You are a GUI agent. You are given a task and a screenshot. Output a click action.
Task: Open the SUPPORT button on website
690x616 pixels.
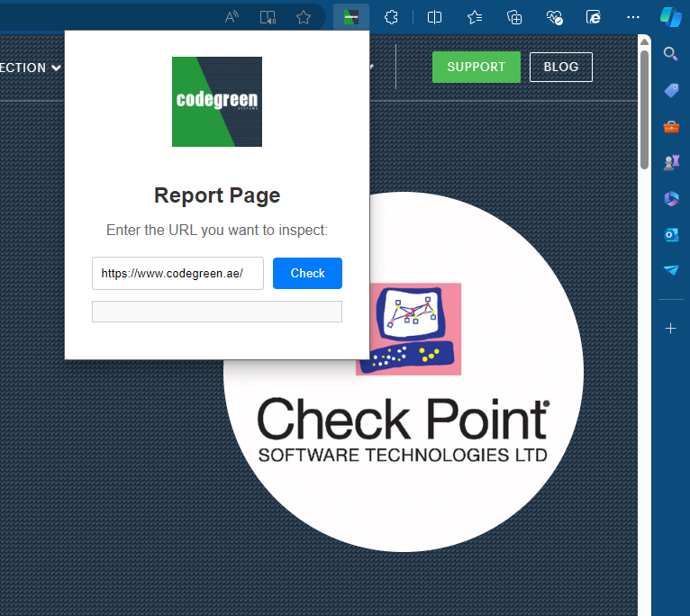(477, 67)
